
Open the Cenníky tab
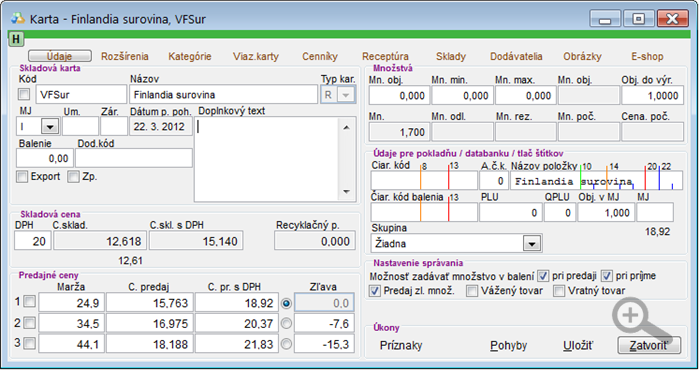tap(320, 57)
